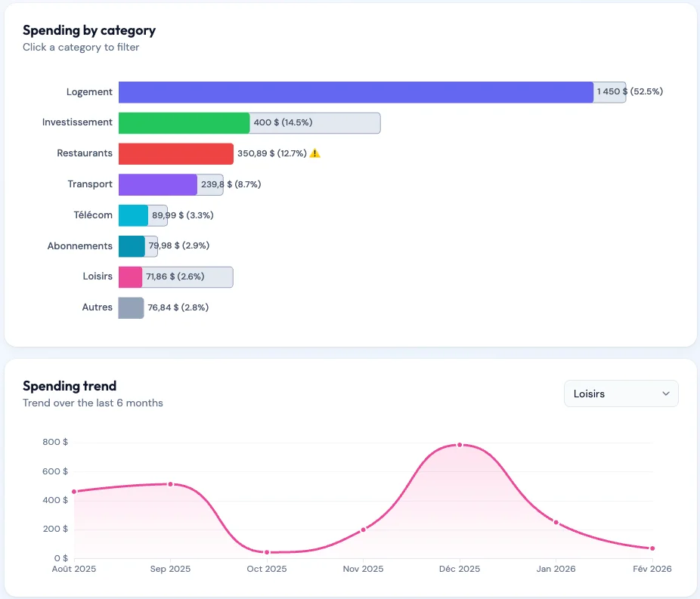Viewport: 700px width, 599px height.
Task: Click the Jan 2026 axis label
Action: pos(556,569)
